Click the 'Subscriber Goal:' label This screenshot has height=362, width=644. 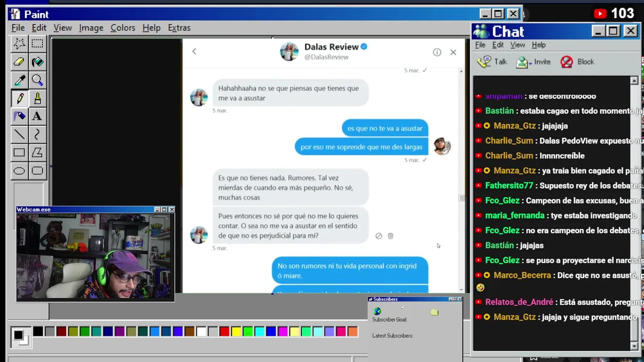click(389, 320)
